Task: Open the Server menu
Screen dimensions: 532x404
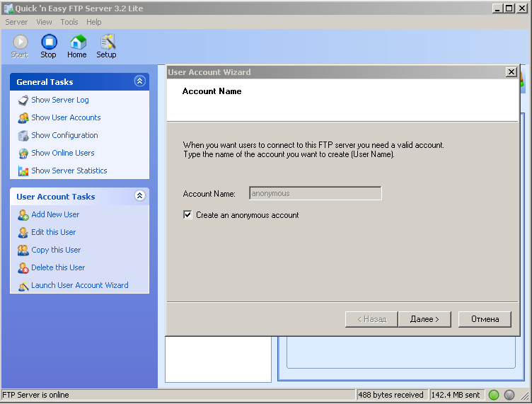Action: point(16,22)
